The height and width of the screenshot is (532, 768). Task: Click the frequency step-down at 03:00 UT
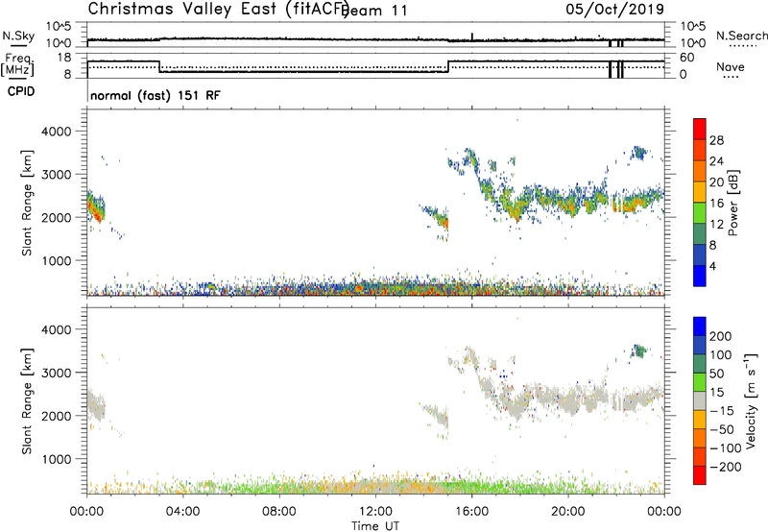tap(159, 66)
